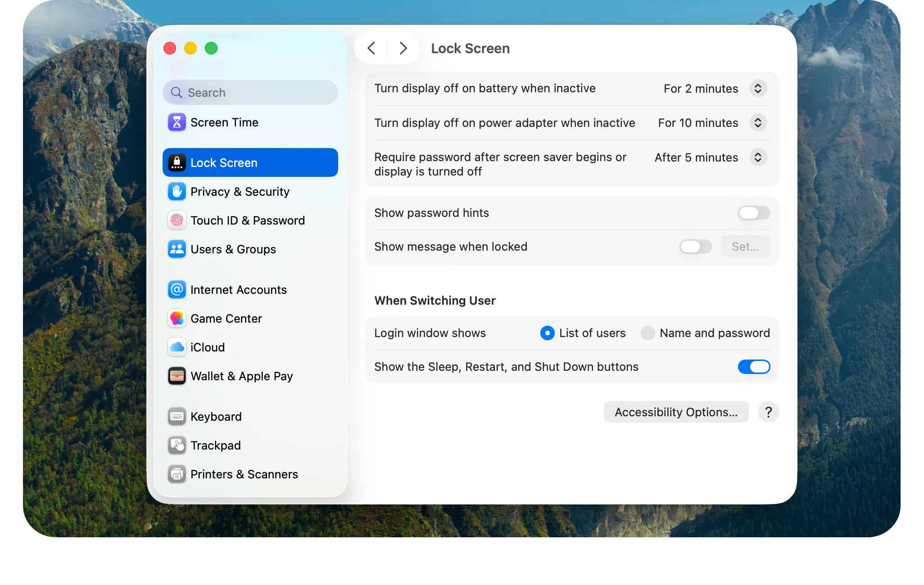
Task: Click the 'Game Center' sidebar label
Action: click(226, 319)
